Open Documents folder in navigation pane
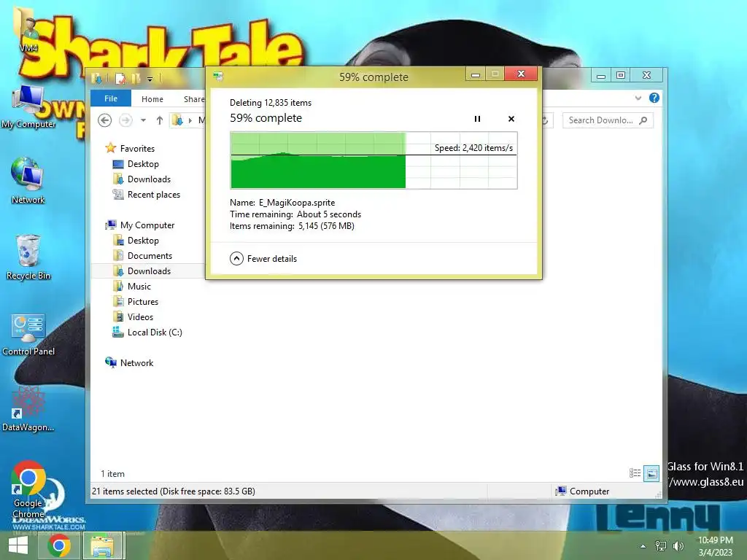The image size is (747, 560). [x=150, y=256]
